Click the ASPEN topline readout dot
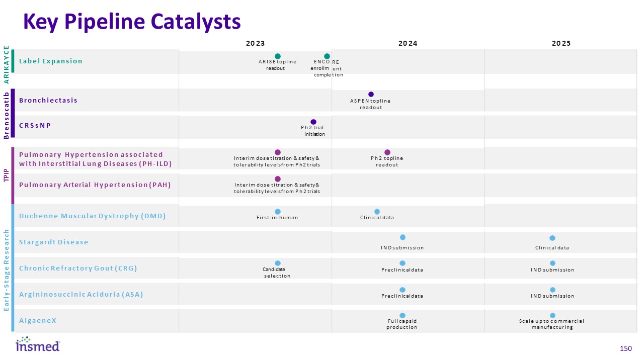The height and width of the screenshot is (362, 644). pyautogui.click(x=371, y=94)
